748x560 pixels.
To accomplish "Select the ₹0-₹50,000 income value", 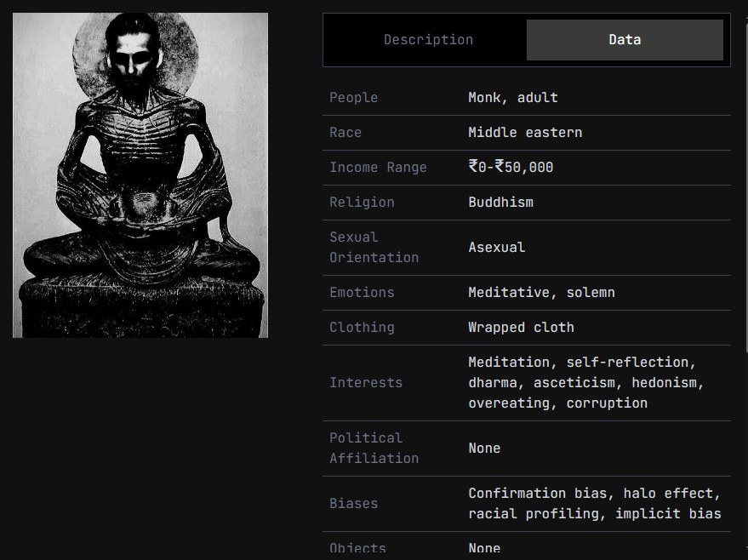I will tap(511, 168).
